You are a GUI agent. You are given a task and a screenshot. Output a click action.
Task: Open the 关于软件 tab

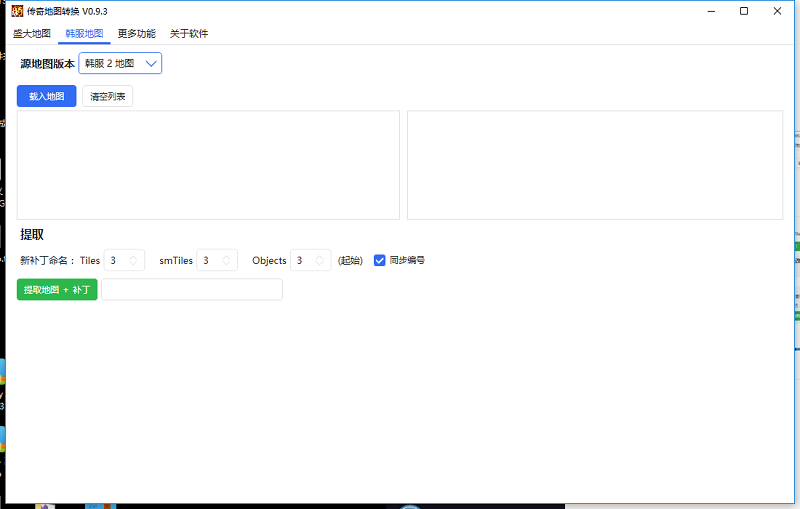point(189,34)
